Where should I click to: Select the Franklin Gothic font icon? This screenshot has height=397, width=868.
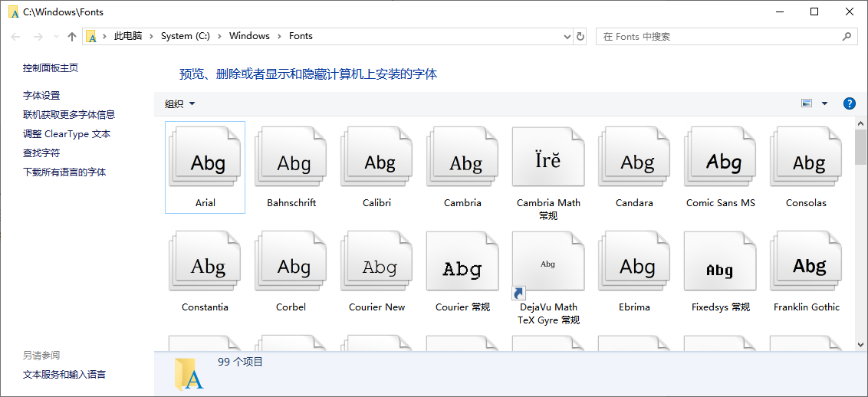point(807,261)
